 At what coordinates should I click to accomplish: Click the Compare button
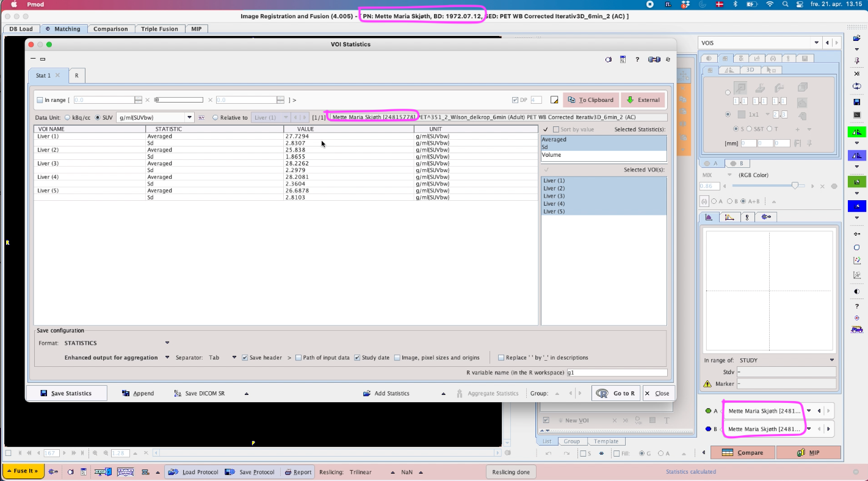(x=742, y=452)
